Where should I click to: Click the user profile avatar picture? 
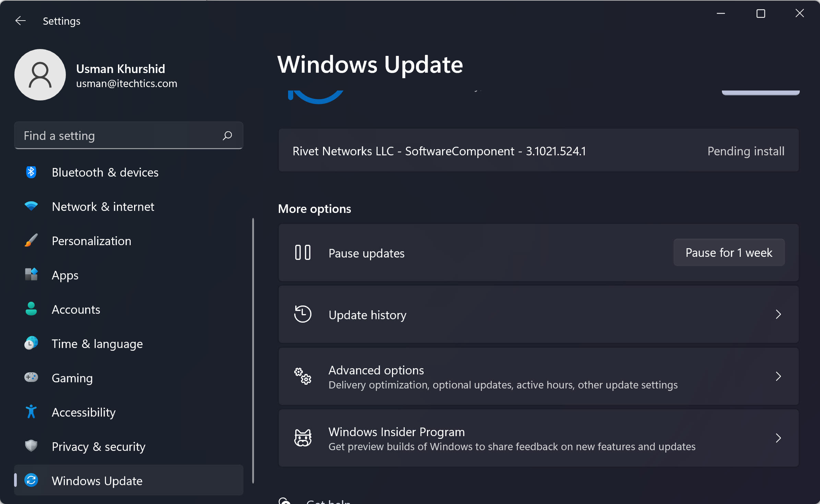click(40, 75)
